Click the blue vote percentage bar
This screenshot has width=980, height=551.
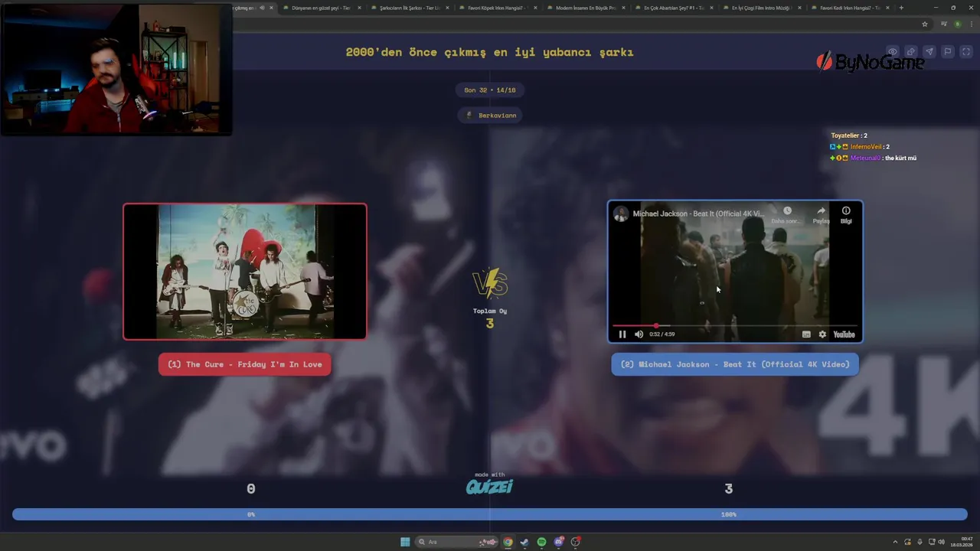(490, 514)
